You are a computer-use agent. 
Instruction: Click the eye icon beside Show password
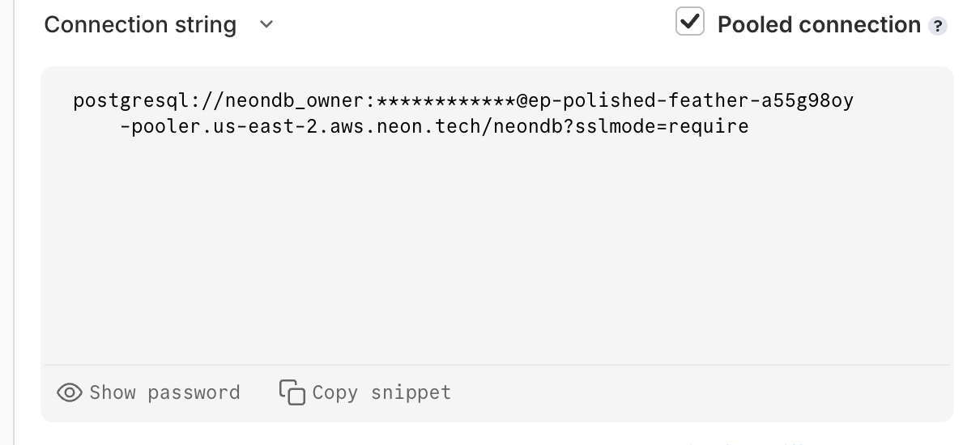[x=70, y=392]
